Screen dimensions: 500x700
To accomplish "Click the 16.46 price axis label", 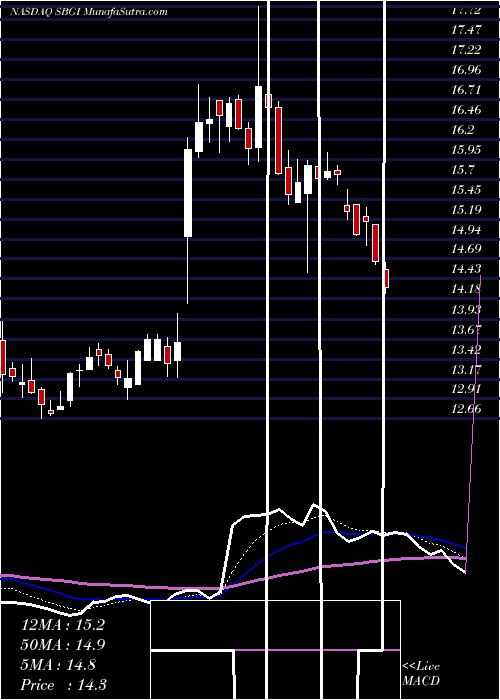I will (466, 110).
